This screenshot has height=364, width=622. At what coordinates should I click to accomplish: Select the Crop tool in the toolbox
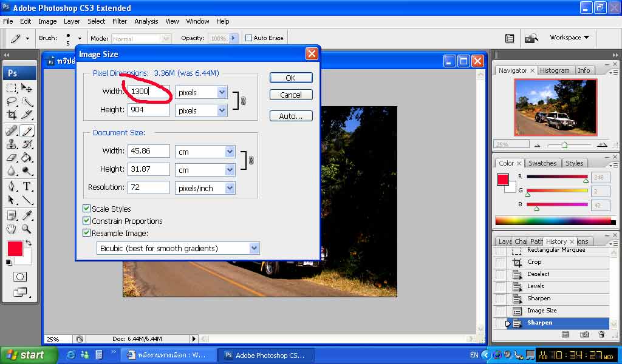tap(12, 115)
